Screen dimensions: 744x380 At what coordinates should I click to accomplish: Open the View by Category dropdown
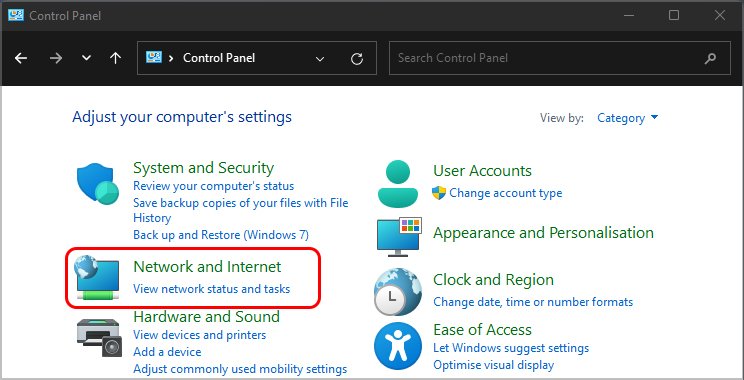[627, 118]
